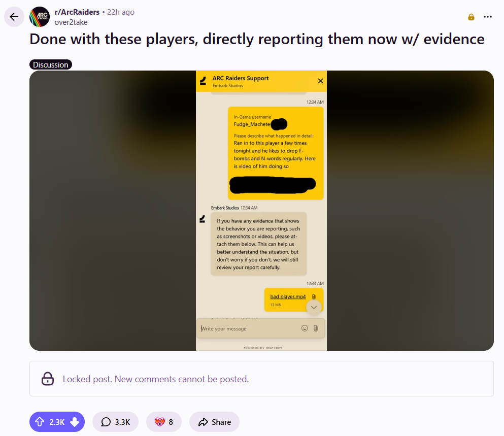Visit over2take's user profile
This screenshot has height=436, width=504.
point(71,22)
